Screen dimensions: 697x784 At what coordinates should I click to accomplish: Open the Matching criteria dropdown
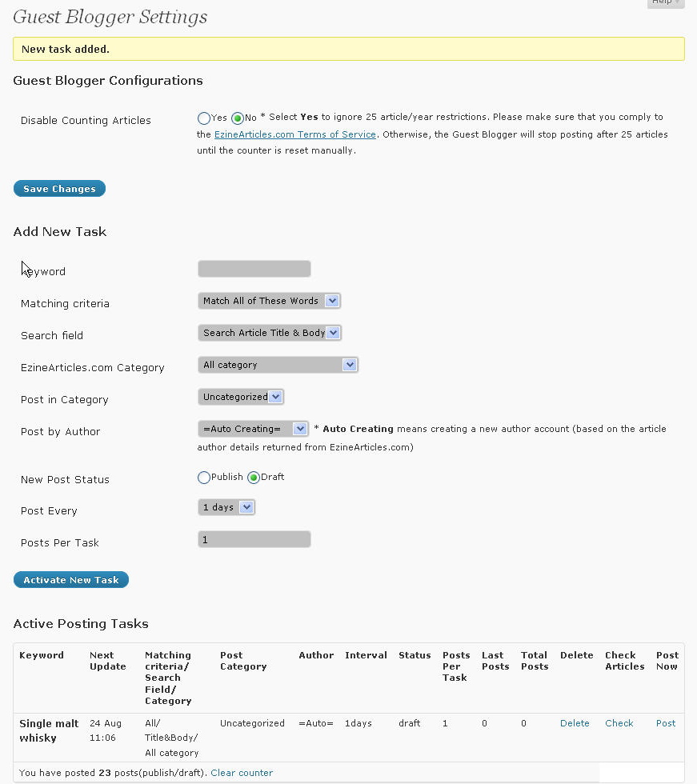(x=269, y=301)
